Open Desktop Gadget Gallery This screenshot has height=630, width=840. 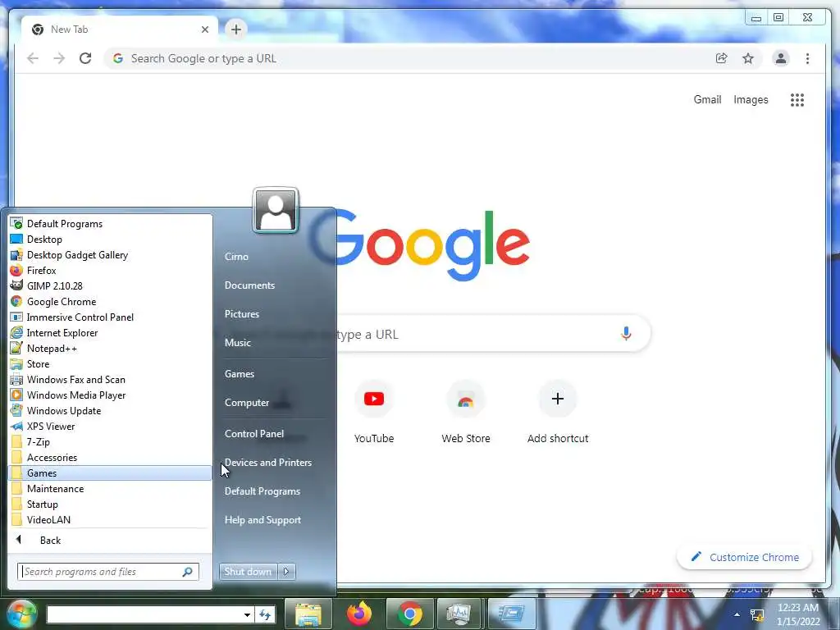click(111, 255)
